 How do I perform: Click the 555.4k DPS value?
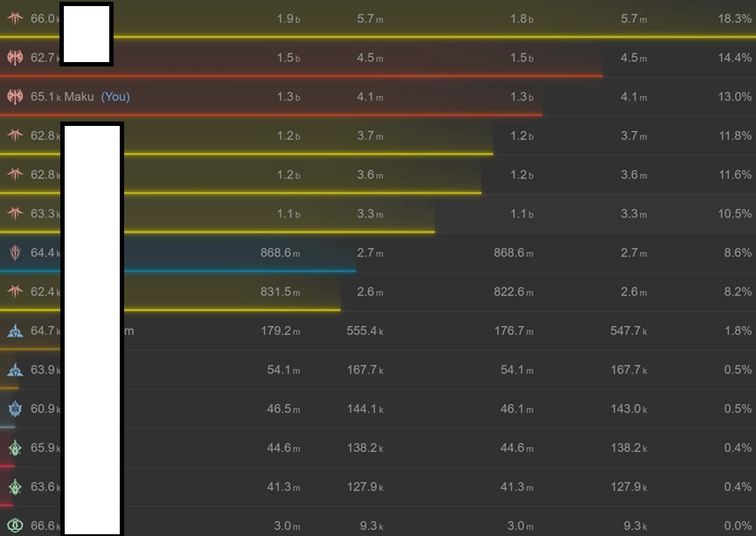pyautogui.click(x=364, y=331)
